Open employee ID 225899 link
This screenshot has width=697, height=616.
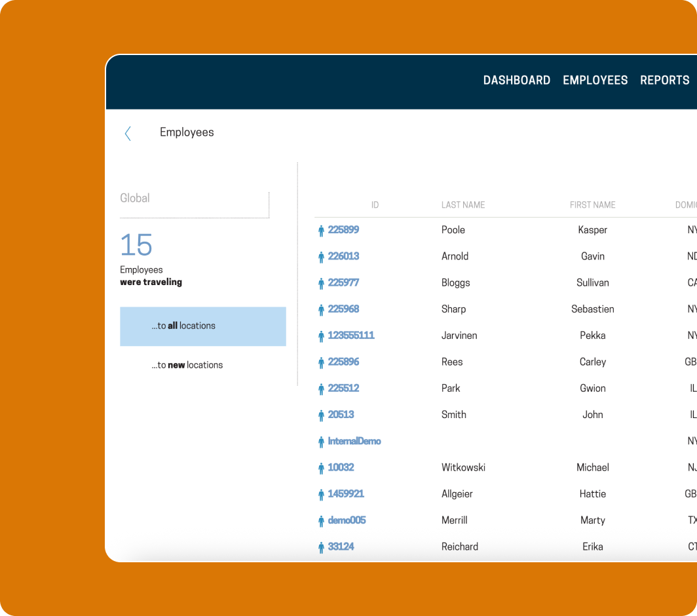click(x=343, y=230)
